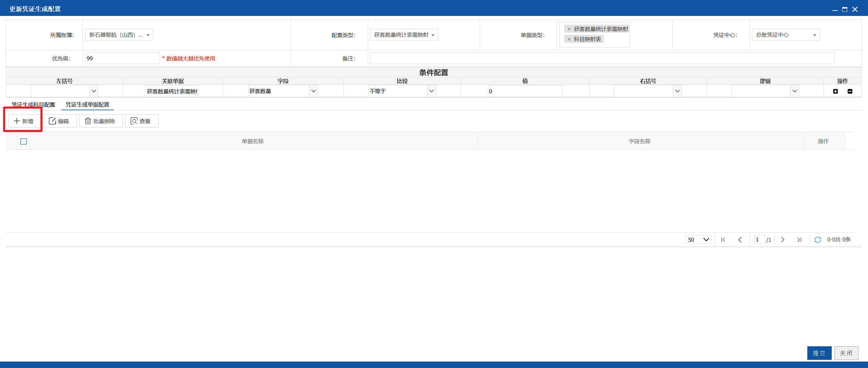This screenshot has height=368, width=868.
Task: Switch to 凭证生成科目配置 tab
Action: tap(33, 104)
